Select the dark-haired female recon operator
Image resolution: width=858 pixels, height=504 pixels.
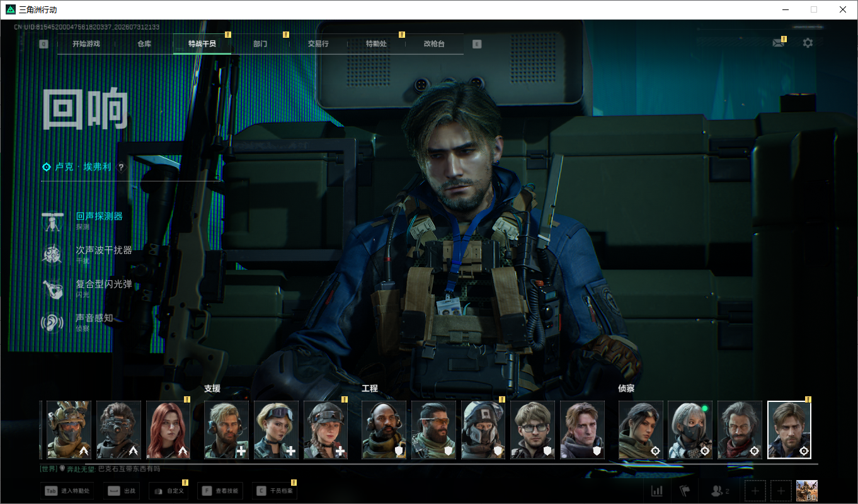641,430
